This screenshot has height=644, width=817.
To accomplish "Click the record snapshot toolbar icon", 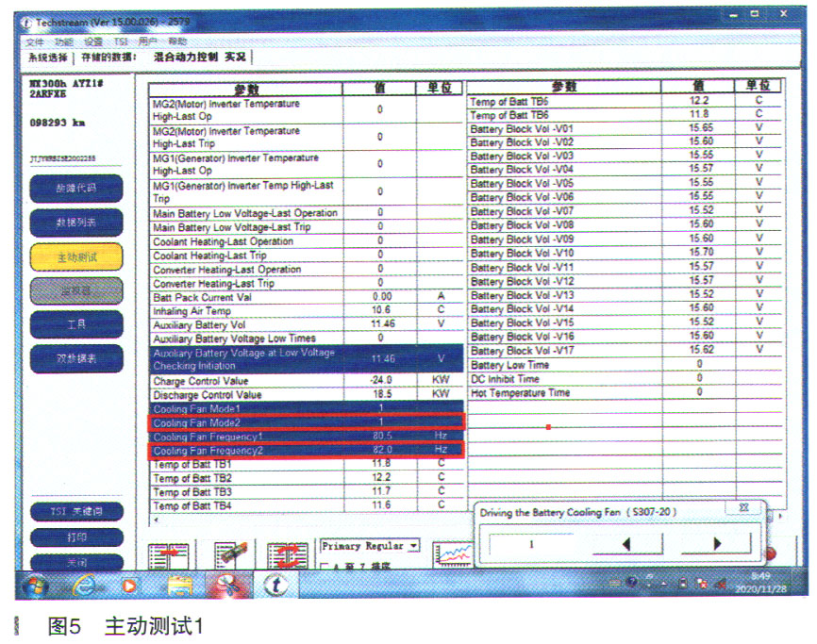I will (231, 555).
